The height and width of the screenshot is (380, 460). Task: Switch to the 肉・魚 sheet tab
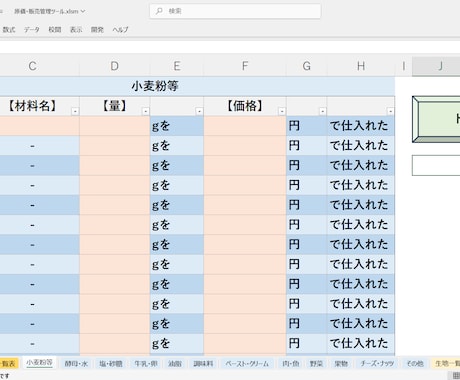coord(291,364)
